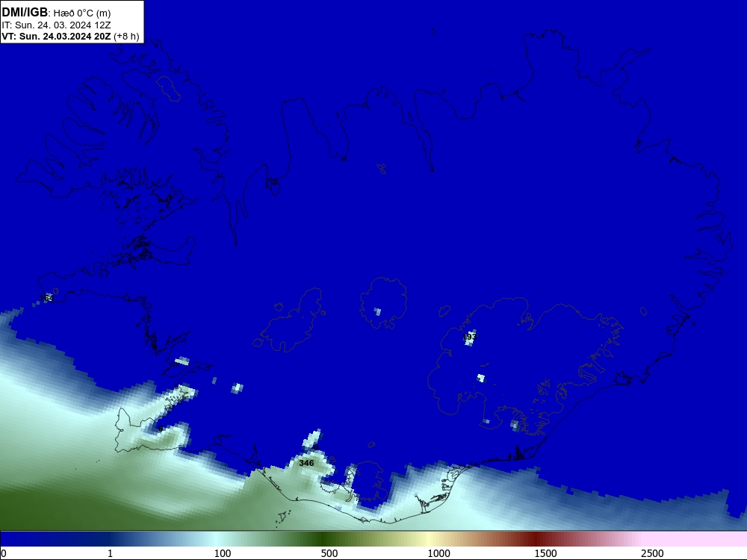Click the 'VT: Sun. 24.03.2024 20Z' line

tap(56, 37)
